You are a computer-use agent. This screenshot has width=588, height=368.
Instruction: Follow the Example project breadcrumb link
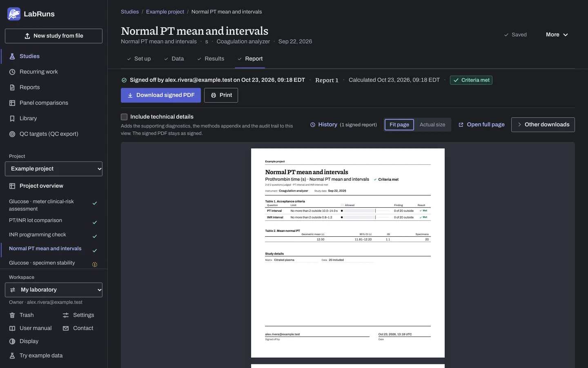[165, 12]
